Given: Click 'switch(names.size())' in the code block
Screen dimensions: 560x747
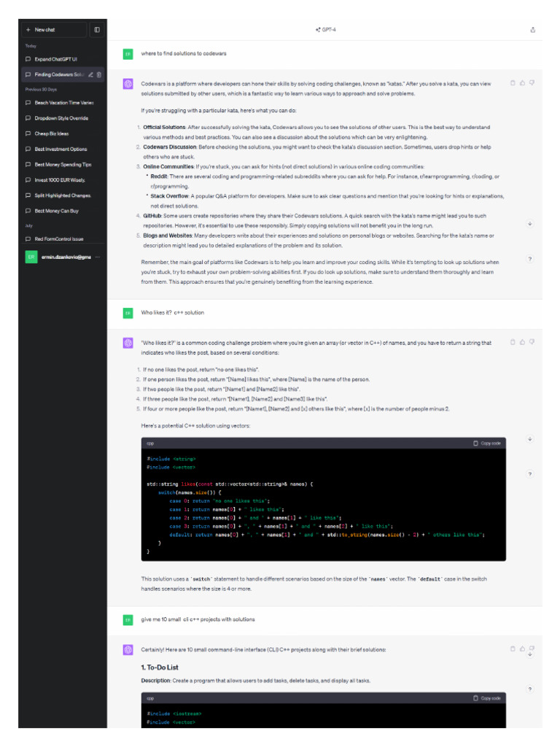Looking at the screenshot, I should point(190,492).
